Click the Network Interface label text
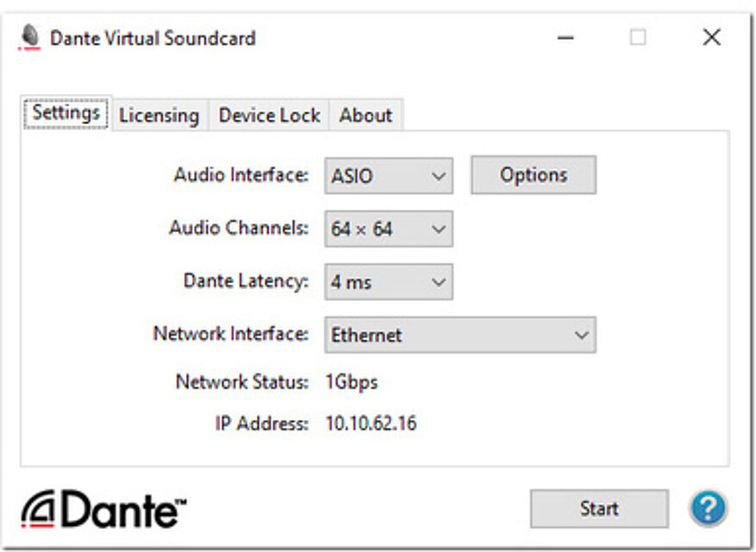 coord(230,334)
